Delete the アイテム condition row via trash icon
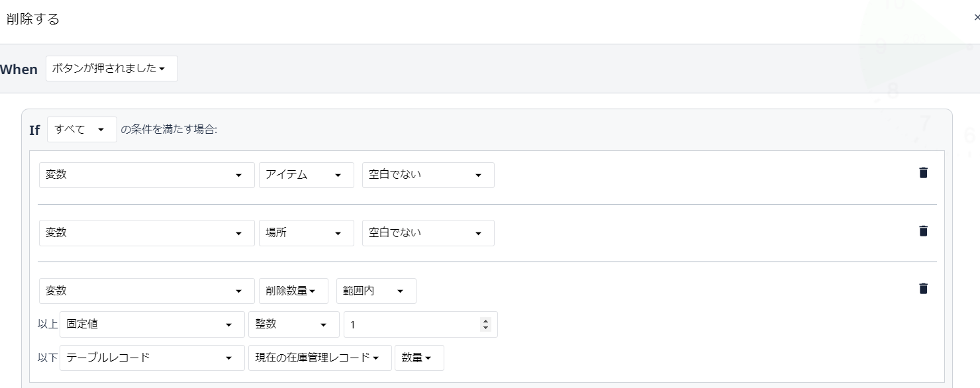This screenshot has height=388, width=980. click(923, 173)
